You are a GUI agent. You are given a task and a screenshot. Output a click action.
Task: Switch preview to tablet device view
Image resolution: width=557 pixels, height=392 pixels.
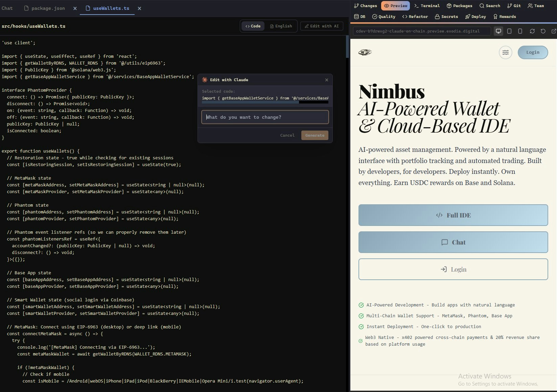509,31
